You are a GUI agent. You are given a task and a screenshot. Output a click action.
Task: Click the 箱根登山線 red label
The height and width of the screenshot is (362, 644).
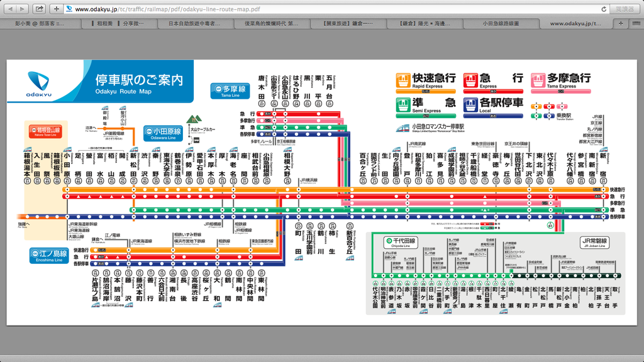click(x=45, y=131)
